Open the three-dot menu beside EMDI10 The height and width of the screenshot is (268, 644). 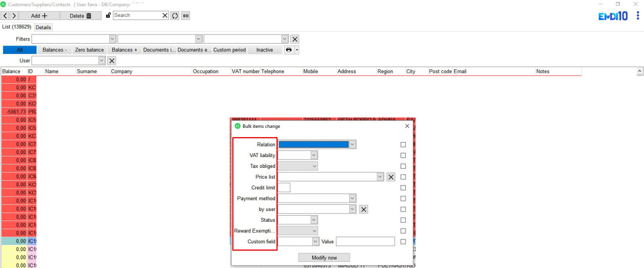coord(638,16)
